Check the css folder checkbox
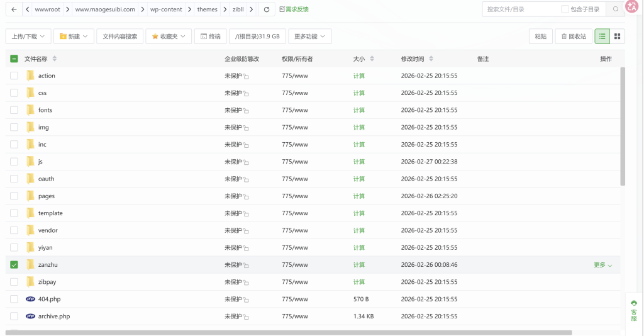644x336 pixels. (x=14, y=93)
